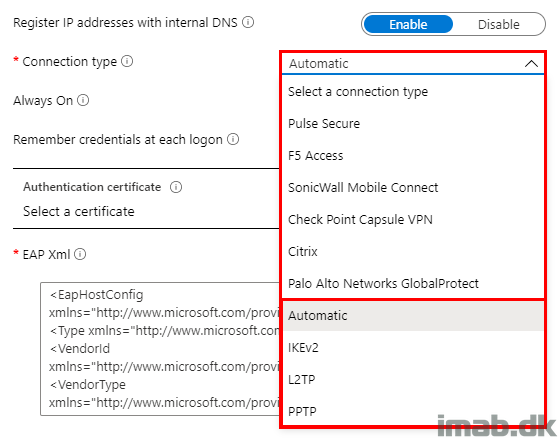Select L2TP option in dropdown list
The image size is (560, 438).
click(x=413, y=379)
